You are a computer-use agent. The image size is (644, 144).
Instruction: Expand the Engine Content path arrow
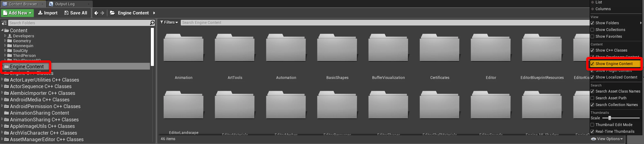click(154, 13)
